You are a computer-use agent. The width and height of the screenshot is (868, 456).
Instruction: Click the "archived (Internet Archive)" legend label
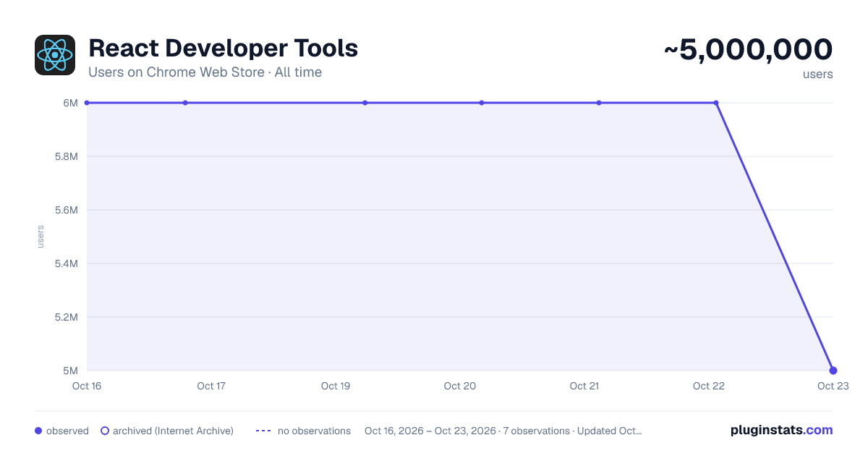(173, 431)
